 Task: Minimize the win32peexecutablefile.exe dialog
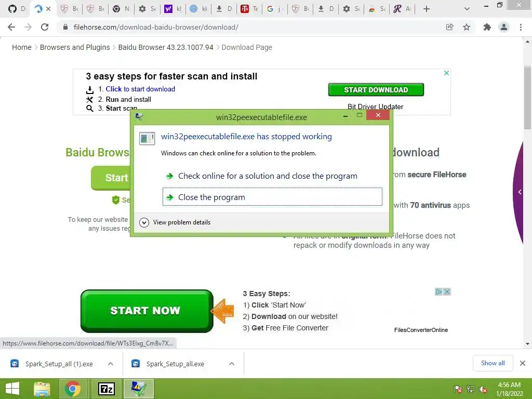(x=345, y=116)
